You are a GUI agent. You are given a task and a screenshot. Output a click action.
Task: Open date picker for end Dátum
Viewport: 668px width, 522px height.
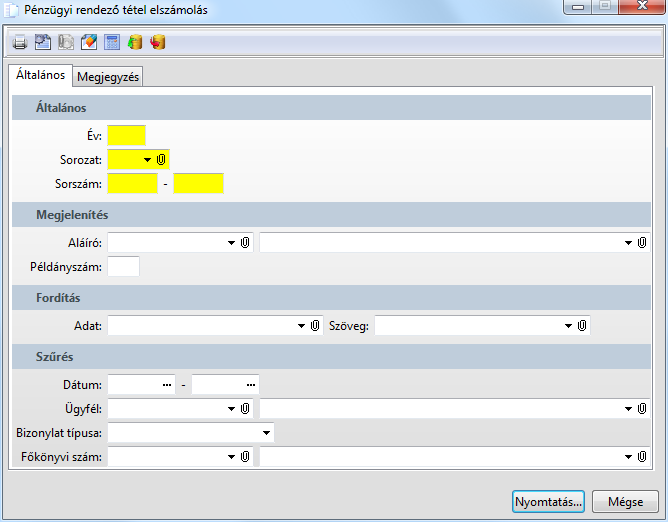tap(251, 385)
